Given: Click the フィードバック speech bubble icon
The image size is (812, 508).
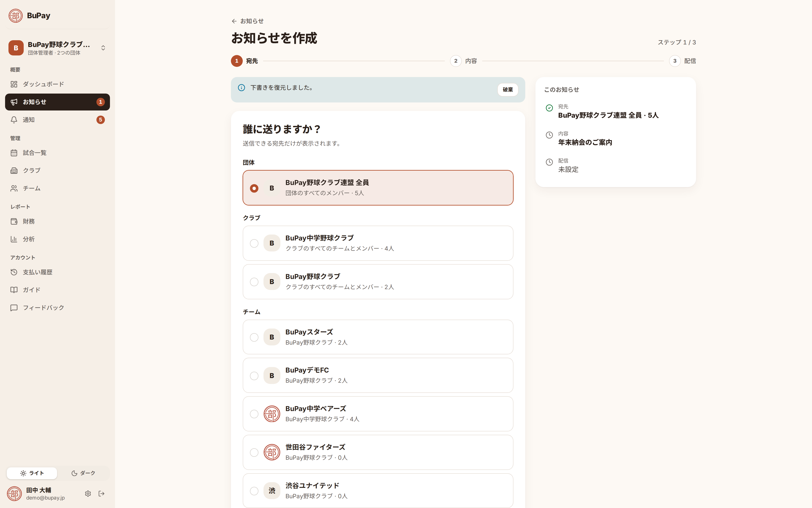Looking at the screenshot, I should pos(14,308).
